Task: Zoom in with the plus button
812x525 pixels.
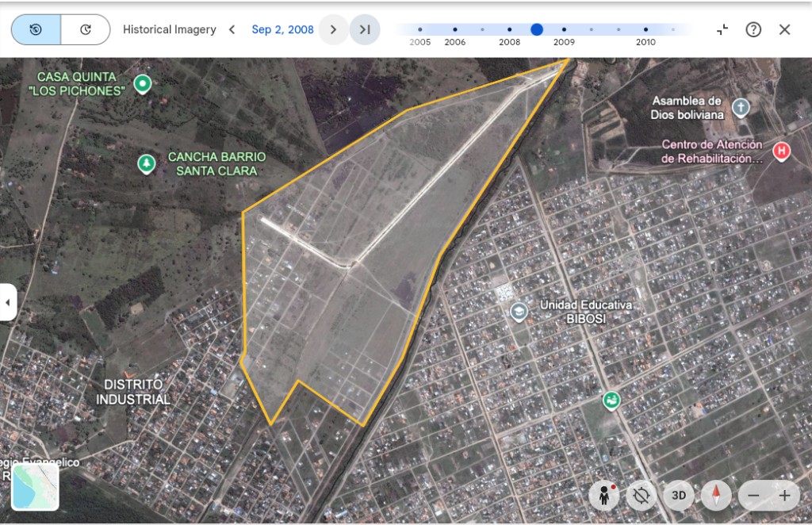Action: click(x=784, y=496)
